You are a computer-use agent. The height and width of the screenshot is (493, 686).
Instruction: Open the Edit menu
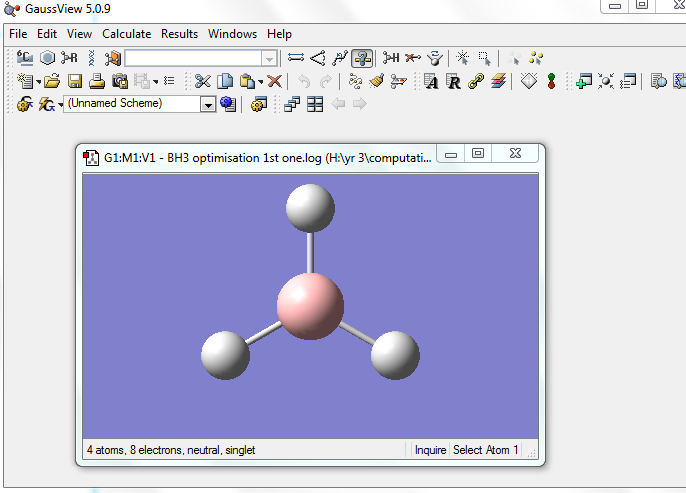click(x=47, y=34)
